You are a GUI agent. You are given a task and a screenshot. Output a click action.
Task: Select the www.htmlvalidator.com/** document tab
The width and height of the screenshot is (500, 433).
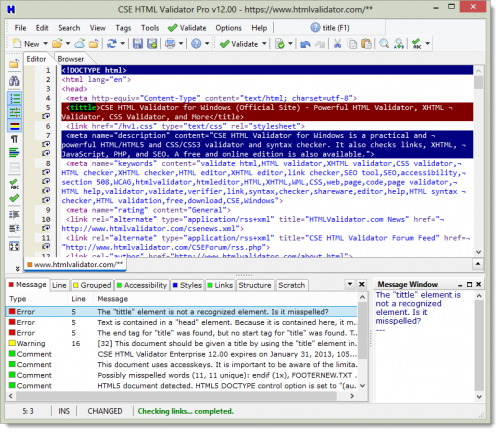click(75, 264)
